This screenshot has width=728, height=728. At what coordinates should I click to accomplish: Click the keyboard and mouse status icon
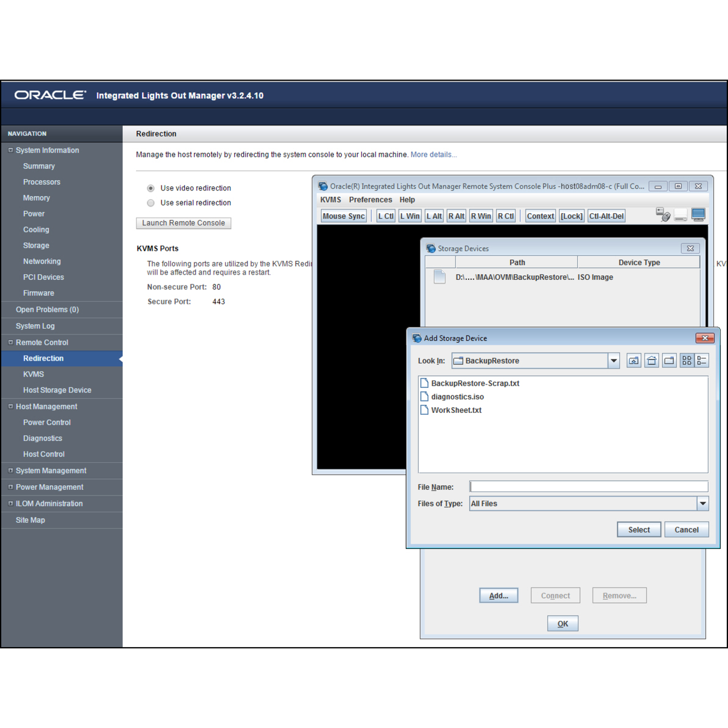coord(663,215)
